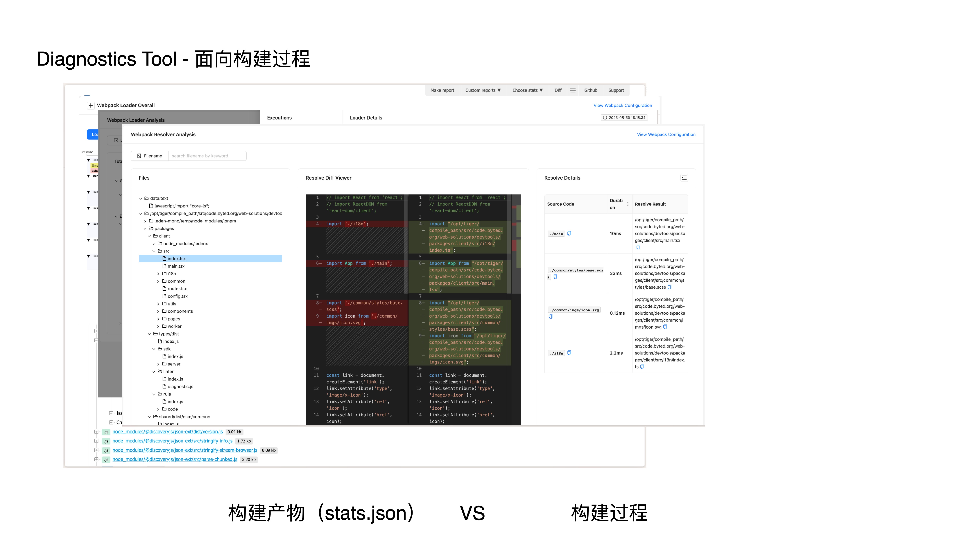The image size is (980, 551).
Task: Click the indent list icon in Resolve Details
Action: (684, 178)
